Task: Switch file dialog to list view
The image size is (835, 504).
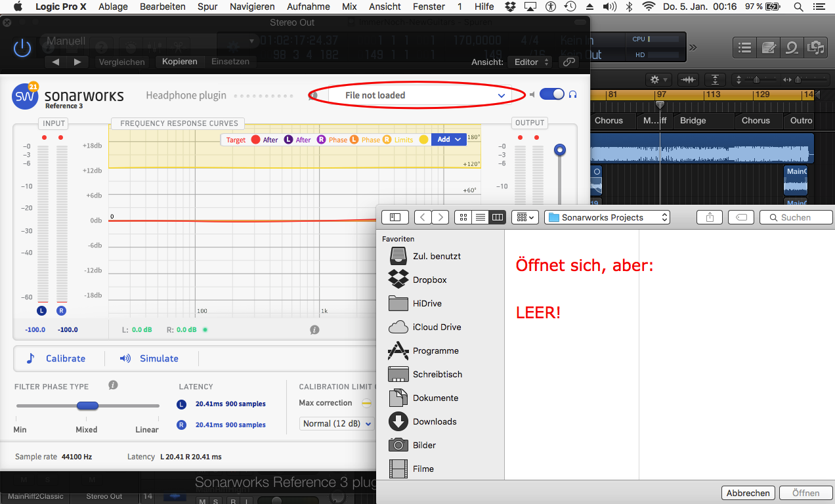Action: [480, 217]
